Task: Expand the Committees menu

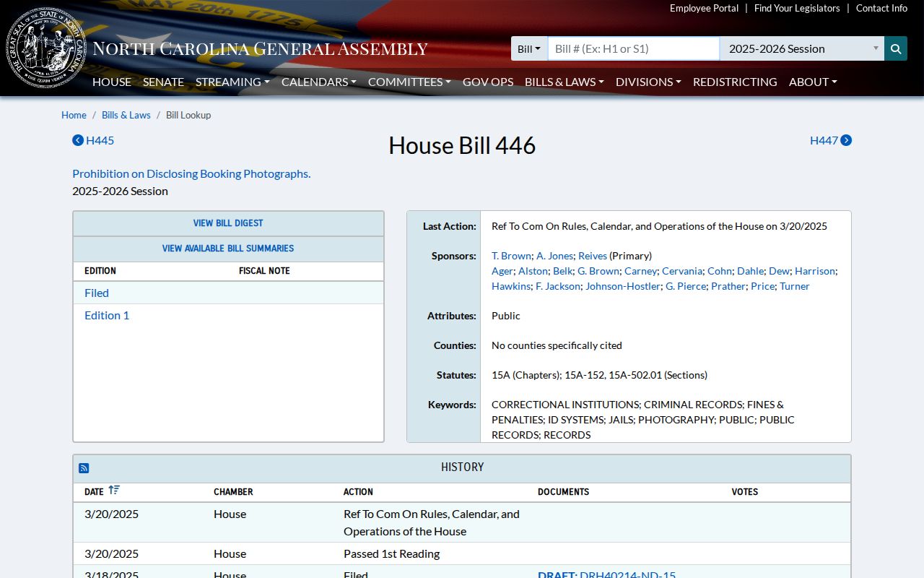Action: tap(409, 82)
